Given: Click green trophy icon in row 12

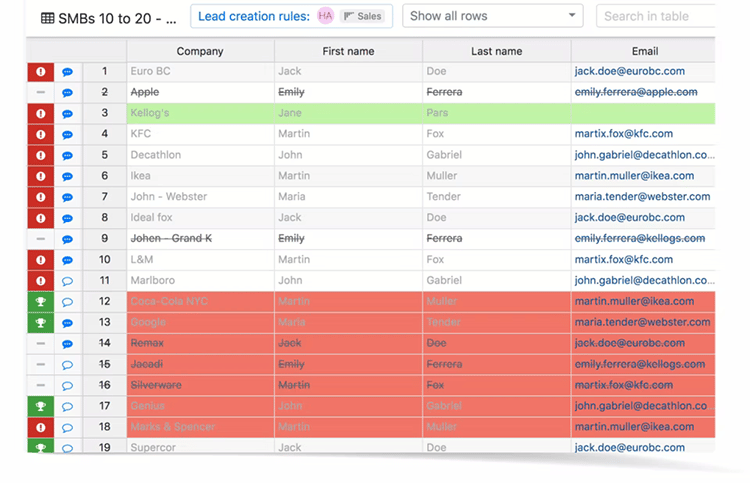Looking at the screenshot, I should point(41,302).
